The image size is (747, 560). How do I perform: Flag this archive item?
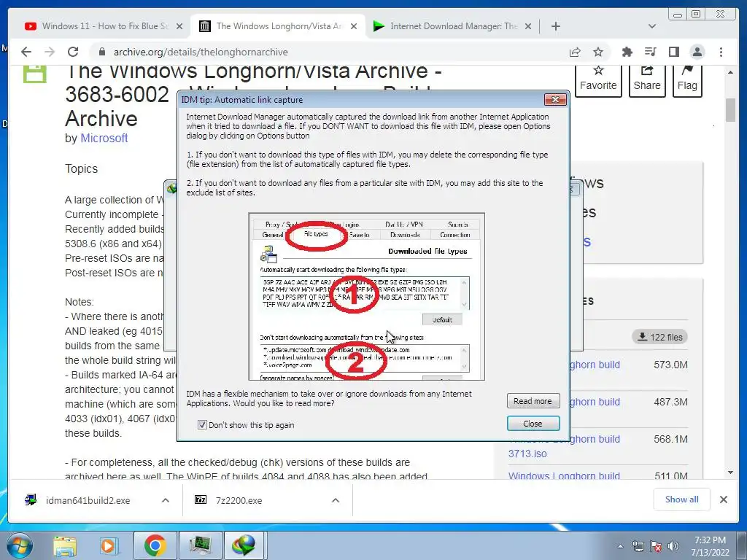(687, 79)
